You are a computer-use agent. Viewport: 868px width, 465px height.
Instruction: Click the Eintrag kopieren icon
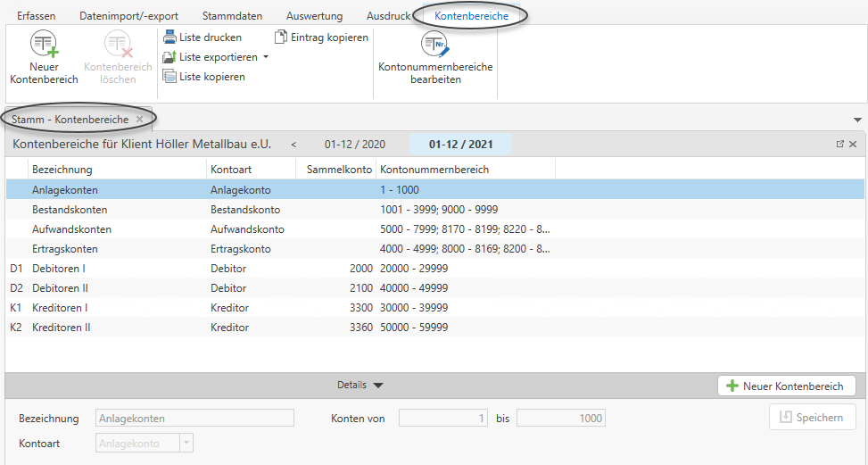point(281,37)
